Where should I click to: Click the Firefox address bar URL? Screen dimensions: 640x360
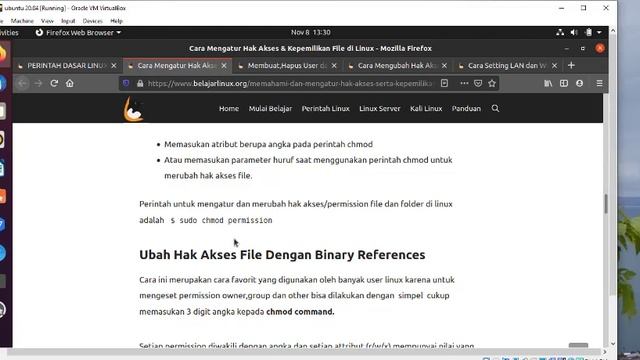click(290, 83)
